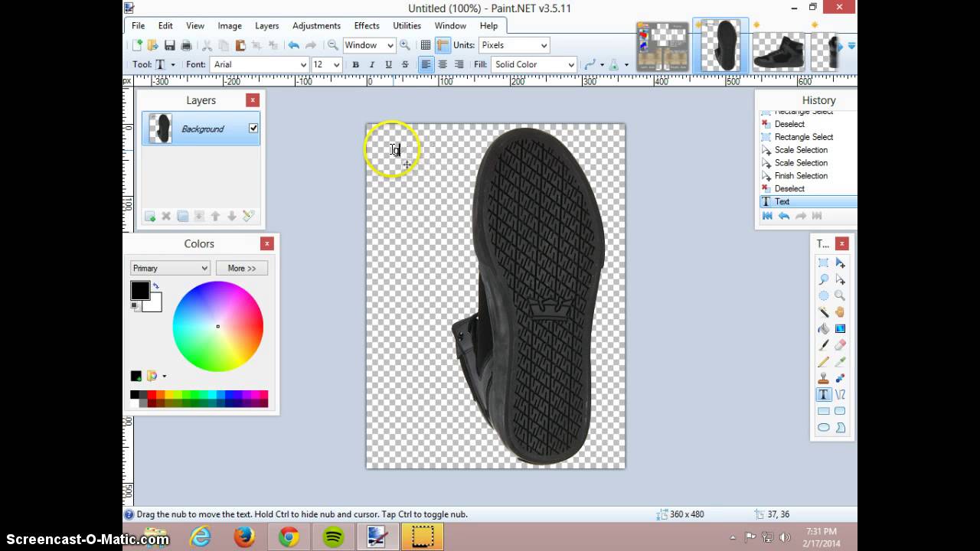980x551 pixels.
Task: Open the Font Arial dropdown
Action: [259, 65]
